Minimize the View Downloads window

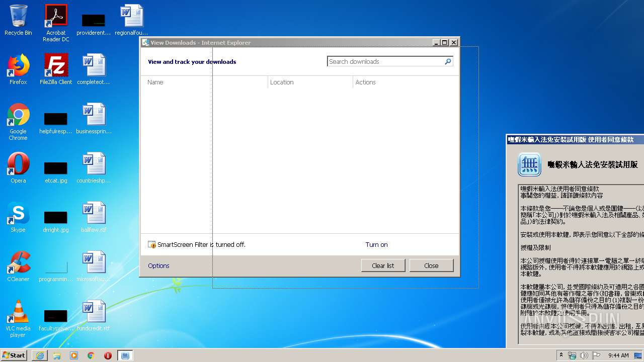pos(436,43)
